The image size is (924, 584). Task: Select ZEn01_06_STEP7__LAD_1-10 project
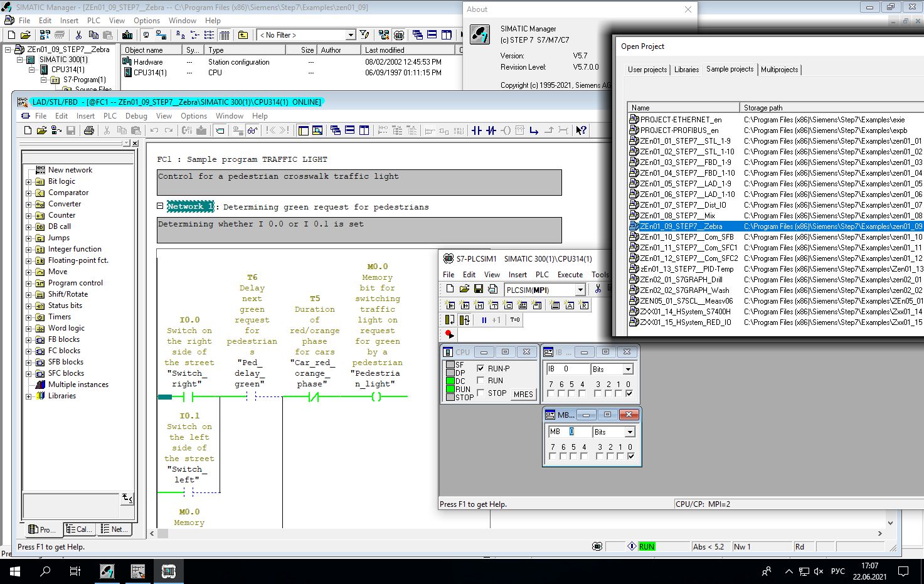pyautogui.click(x=687, y=194)
